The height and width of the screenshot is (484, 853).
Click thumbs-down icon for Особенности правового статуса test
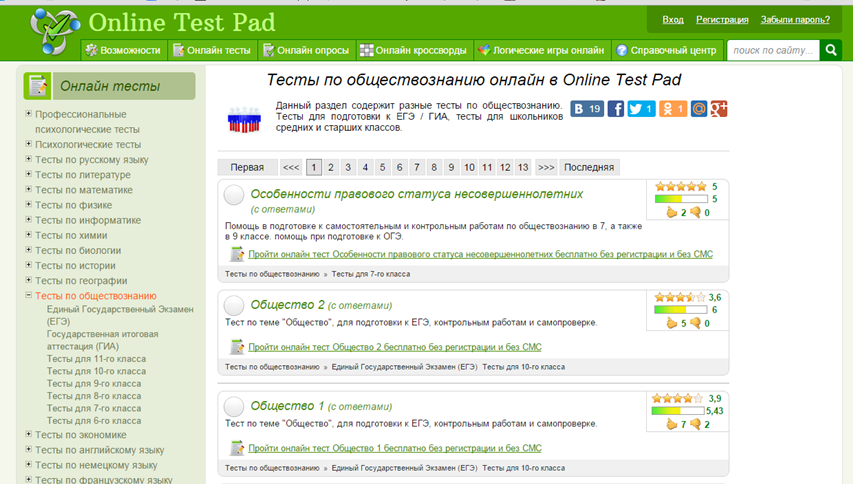tap(695, 212)
